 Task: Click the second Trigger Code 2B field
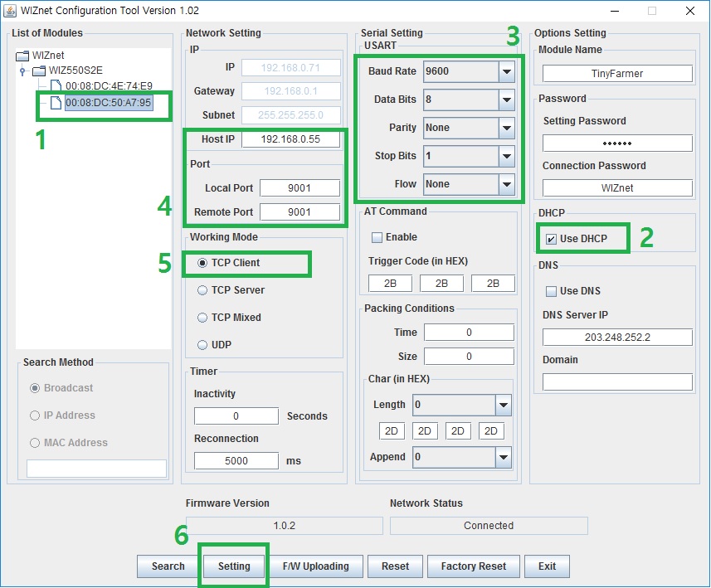pyautogui.click(x=441, y=284)
